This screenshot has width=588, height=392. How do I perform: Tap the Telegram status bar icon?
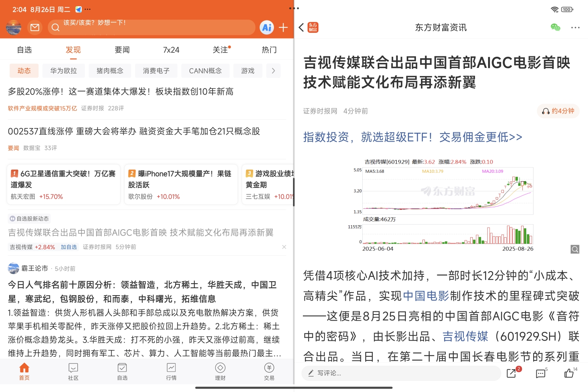click(x=78, y=9)
